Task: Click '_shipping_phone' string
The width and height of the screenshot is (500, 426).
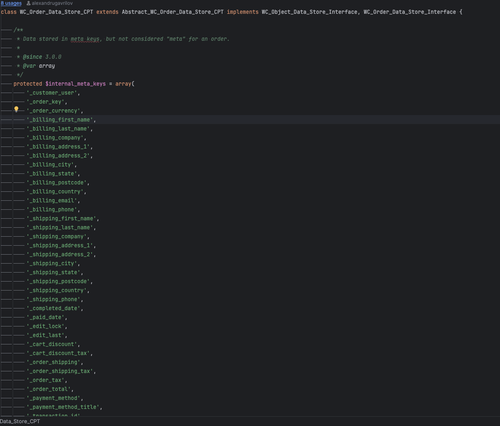Action: pos(53,300)
